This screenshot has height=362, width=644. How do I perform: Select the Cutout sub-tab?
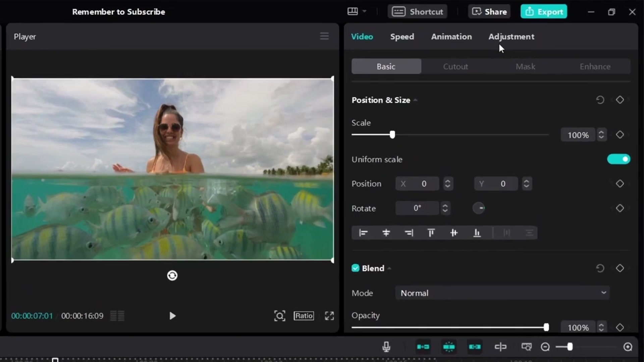[455, 66]
